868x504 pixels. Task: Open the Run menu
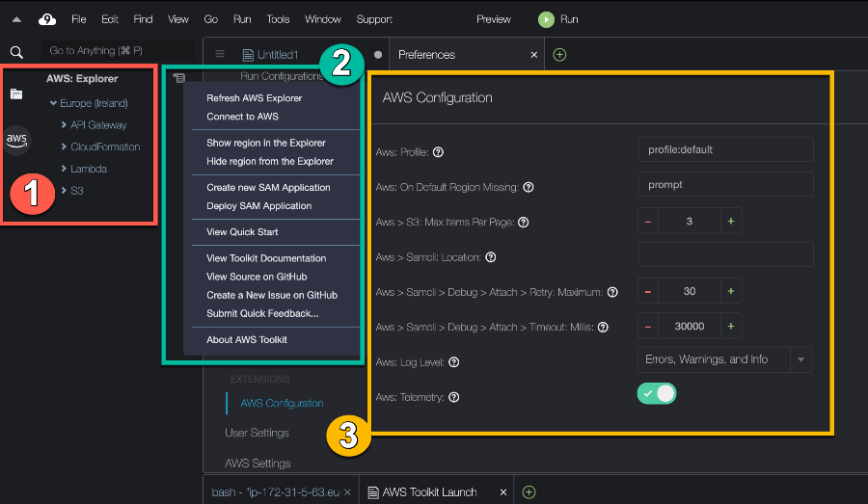pyautogui.click(x=242, y=19)
